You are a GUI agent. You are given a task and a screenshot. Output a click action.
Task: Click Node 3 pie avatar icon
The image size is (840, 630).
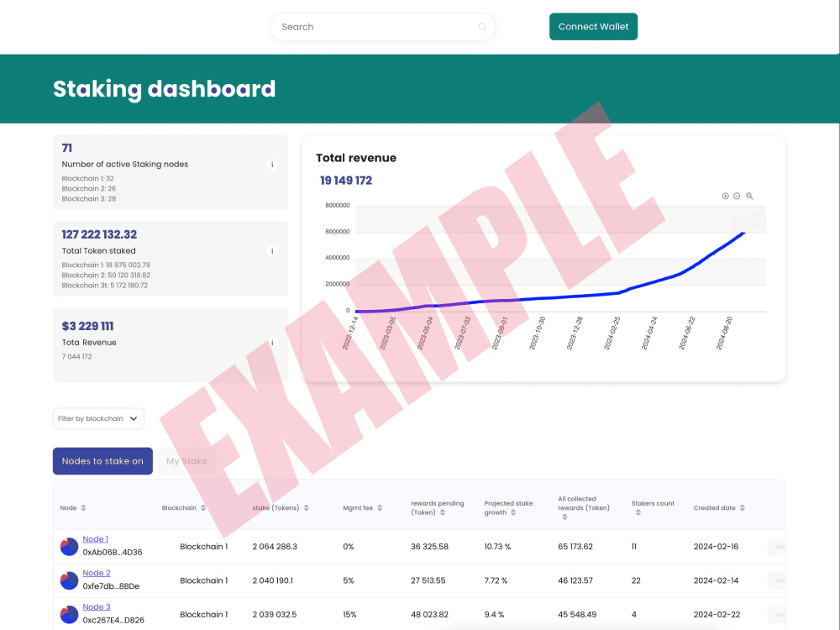click(x=69, y=615)
